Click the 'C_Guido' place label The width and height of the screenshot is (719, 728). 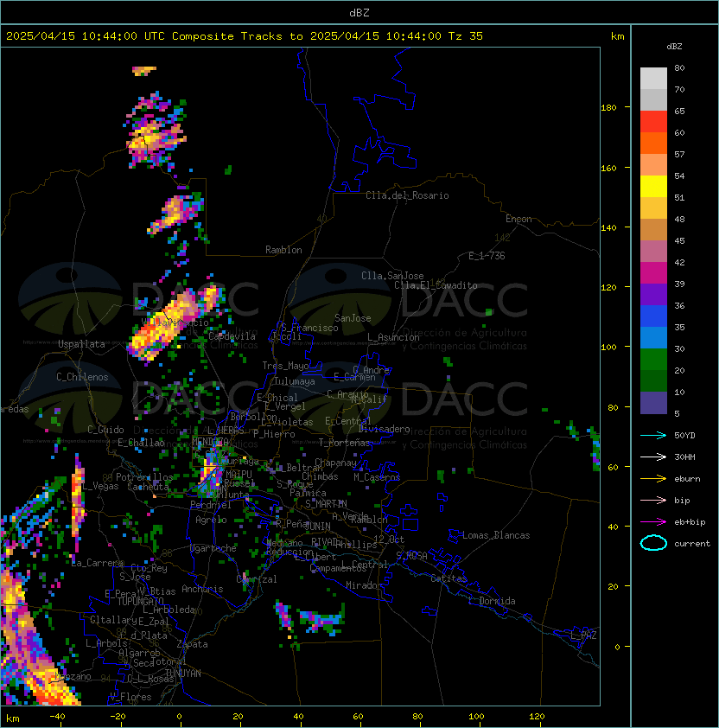click(x=105, y=430)
